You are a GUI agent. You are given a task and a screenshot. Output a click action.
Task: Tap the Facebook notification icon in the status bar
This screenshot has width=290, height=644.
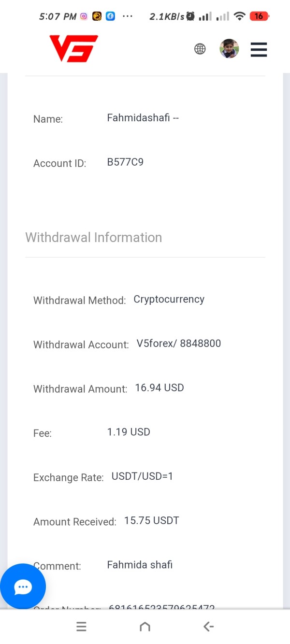point(110,16)
